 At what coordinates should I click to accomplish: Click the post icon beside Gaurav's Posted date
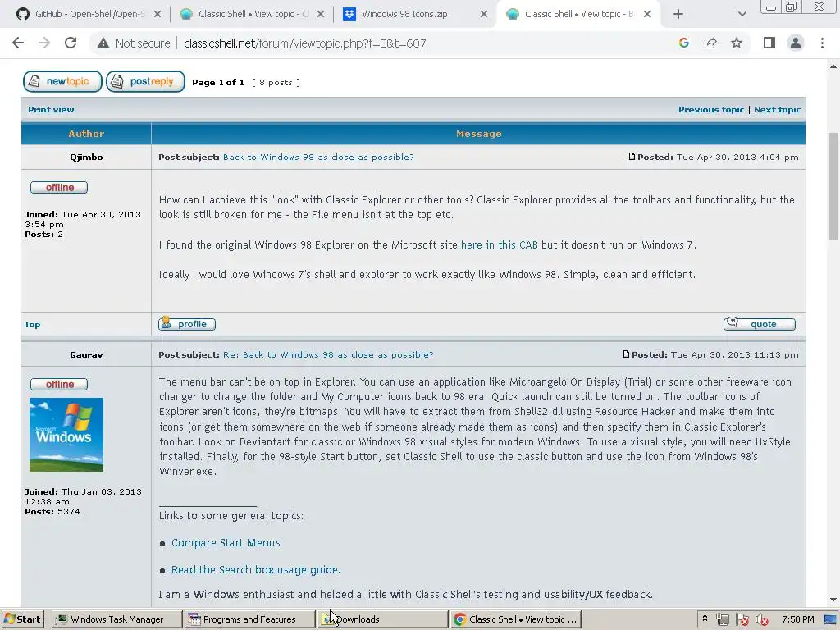point(626,354)
